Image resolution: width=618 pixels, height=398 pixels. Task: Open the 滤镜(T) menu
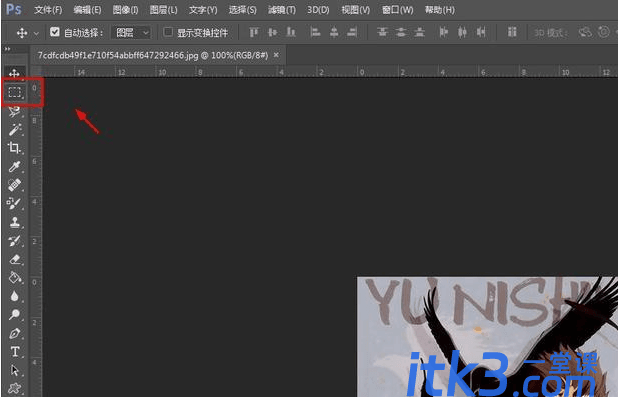[x=282, y=10]
